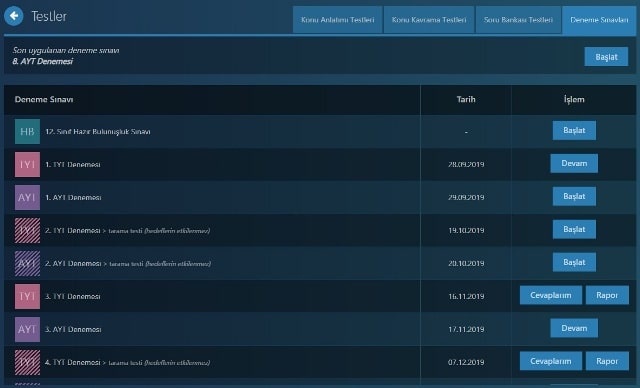Select the 3. AYT Denemesi title text

coord(73,329)
